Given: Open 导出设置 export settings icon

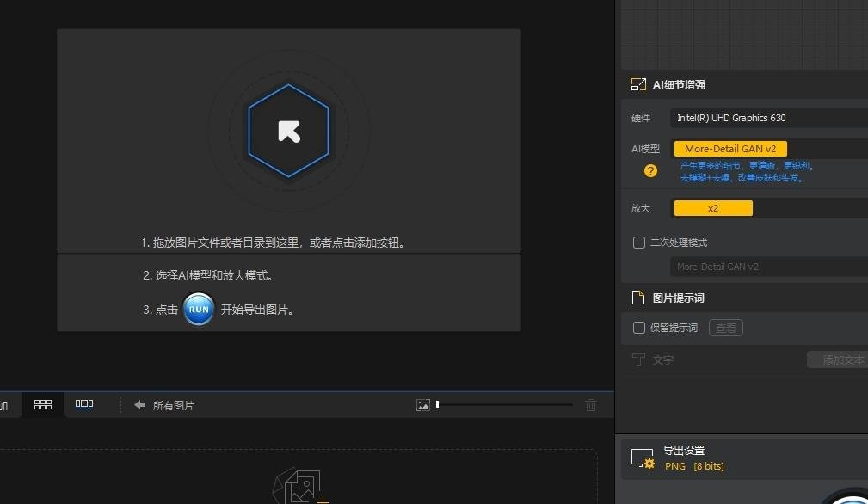Looking at the screenshot, I should 643,458.
